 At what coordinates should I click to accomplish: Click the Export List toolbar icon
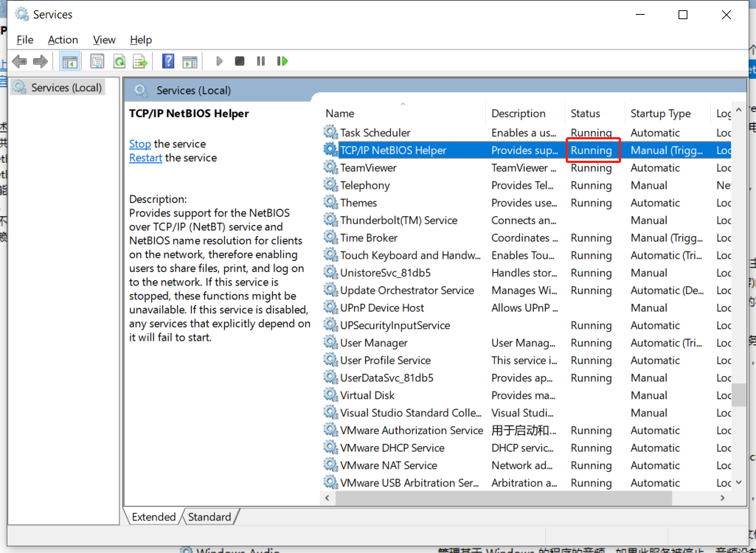point(140,61)
